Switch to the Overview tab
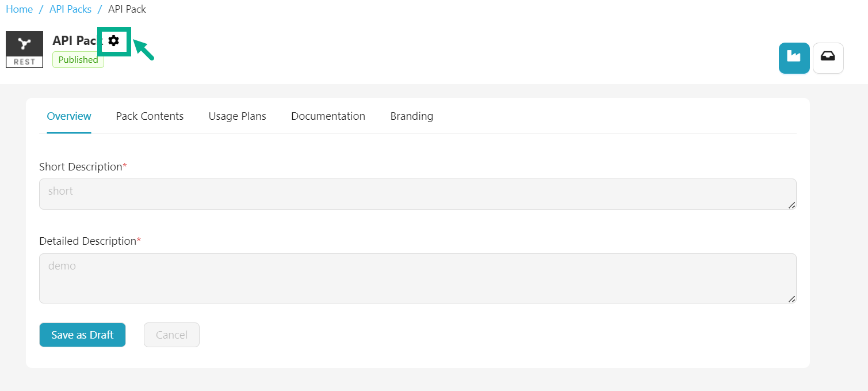The image size is (868, 391). 69,116
